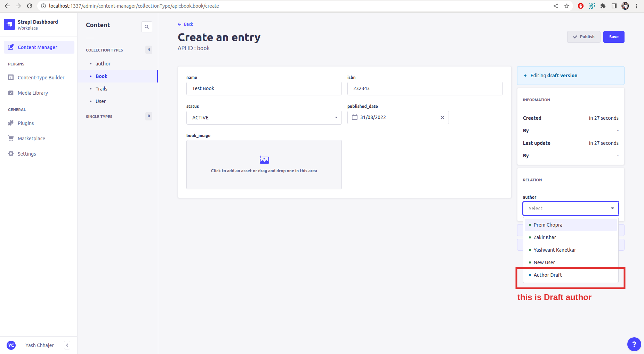
Task: Toggle the author relation select dropdown arrow
Action: pyautogui.click(x=612, y=209)
